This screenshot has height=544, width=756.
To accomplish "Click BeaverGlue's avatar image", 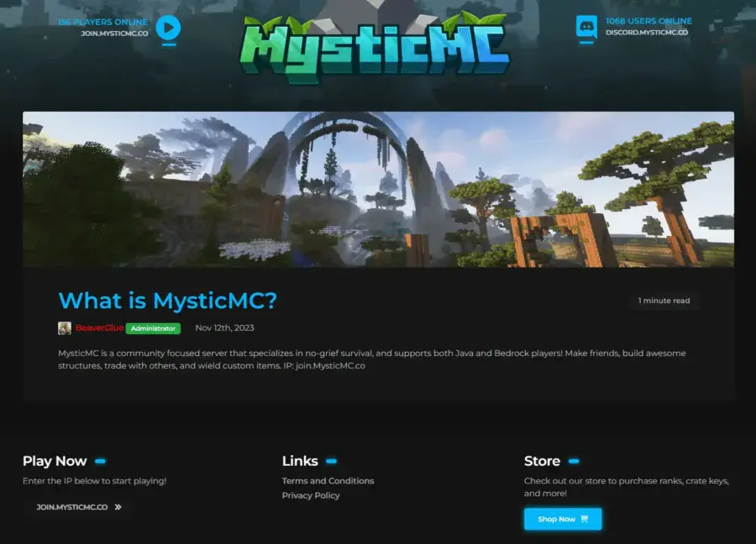I will click(65, 328).
